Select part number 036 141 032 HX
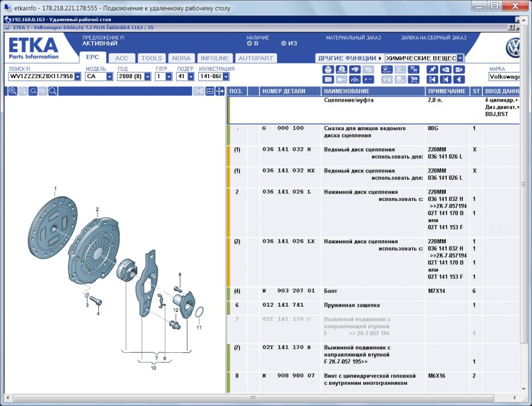 point(289,171)
